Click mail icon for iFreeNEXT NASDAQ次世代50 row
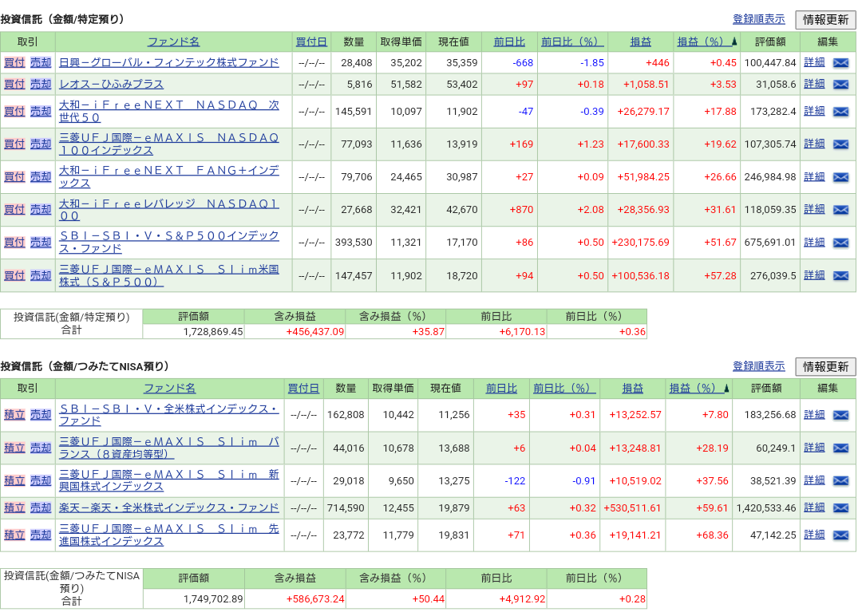 840,112
